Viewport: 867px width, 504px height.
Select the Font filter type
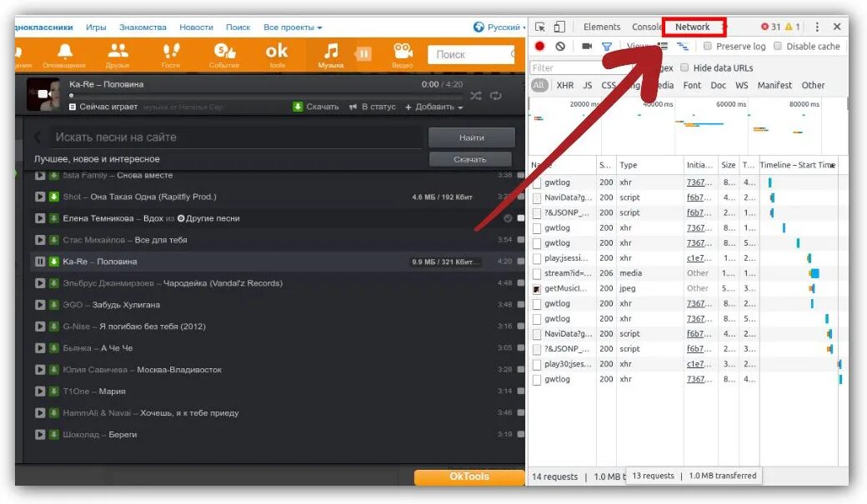tap(692, 85)
